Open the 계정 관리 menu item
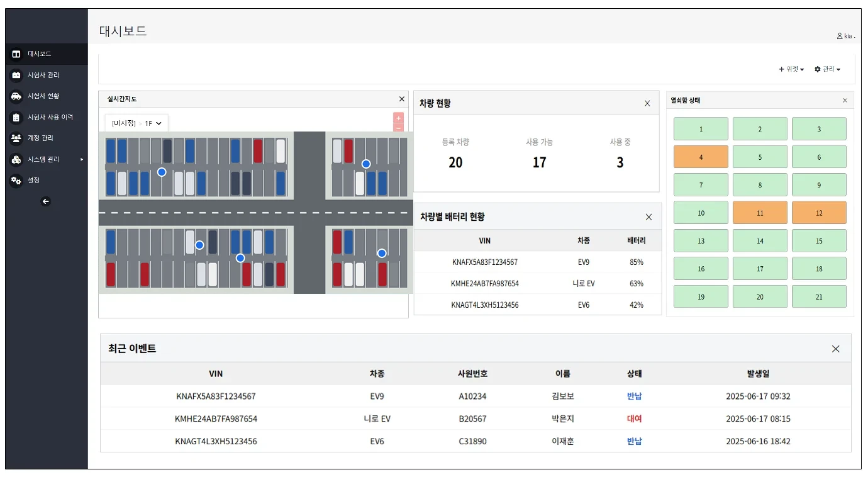The width and height of the screenshot is (868, 482). (47, 138)
